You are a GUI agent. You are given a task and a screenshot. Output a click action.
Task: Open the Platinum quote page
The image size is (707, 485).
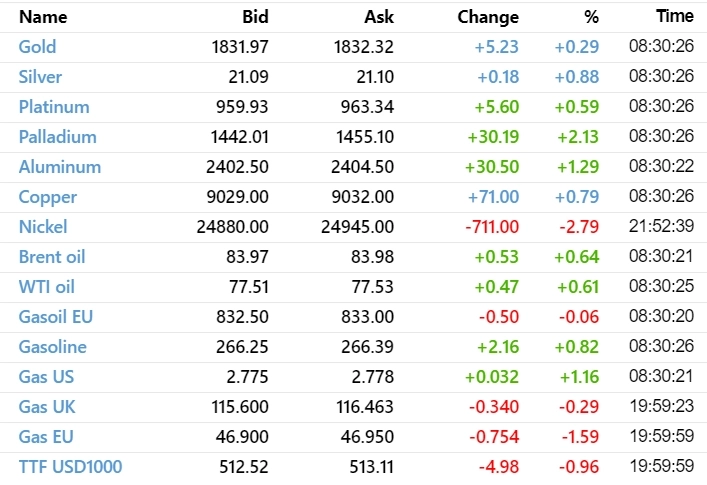click(x=54, y=107)
